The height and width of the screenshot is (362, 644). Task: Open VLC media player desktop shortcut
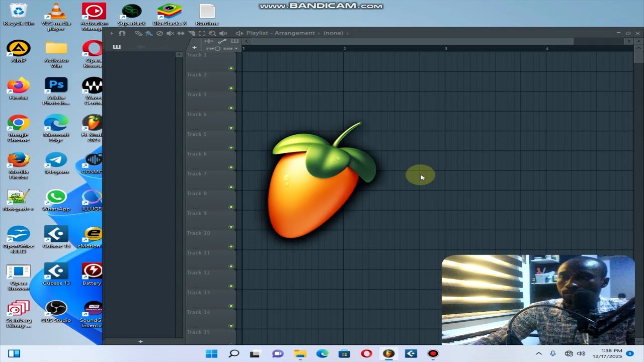click(56, 17)
